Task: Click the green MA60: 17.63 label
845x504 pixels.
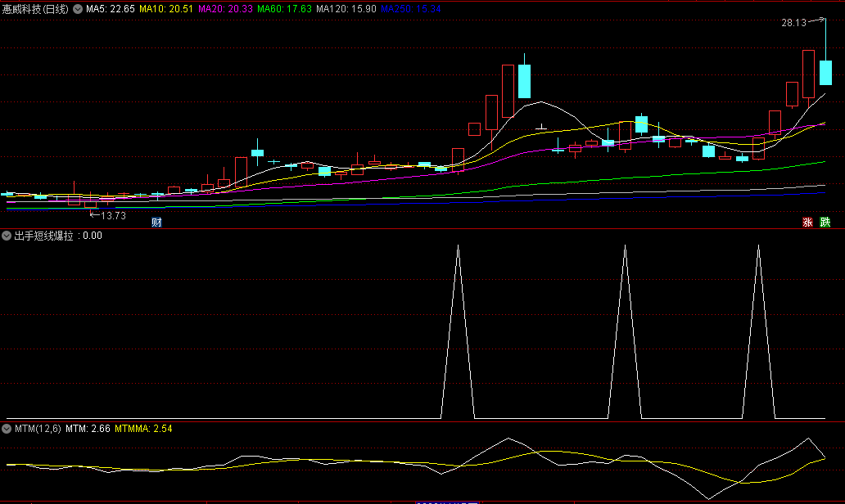Action: click(285, 9)
